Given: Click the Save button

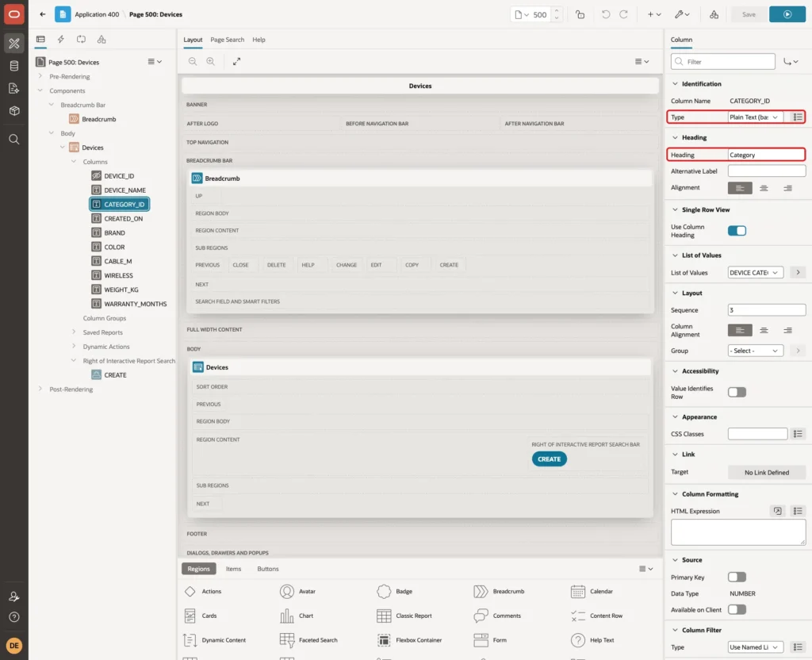Looking at the screenshot, I should (749, 14).
